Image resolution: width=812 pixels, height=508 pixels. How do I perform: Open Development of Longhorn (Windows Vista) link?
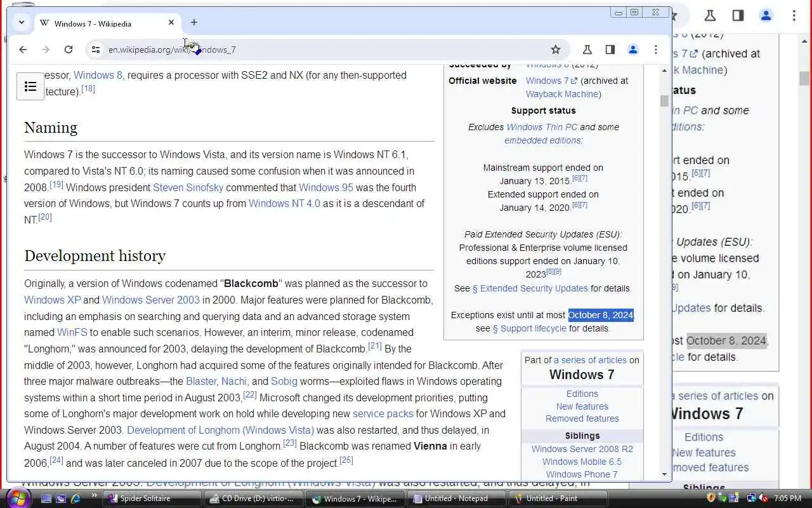[x=220, y=430]
